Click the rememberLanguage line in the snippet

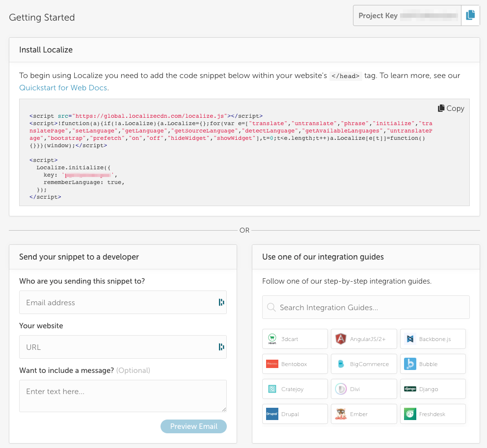84,182
